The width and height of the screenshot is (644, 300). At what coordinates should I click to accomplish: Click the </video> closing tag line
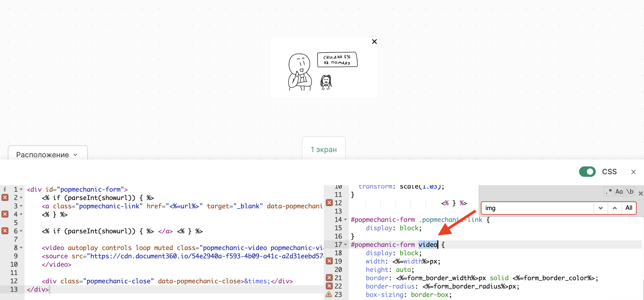pos(57,264)
